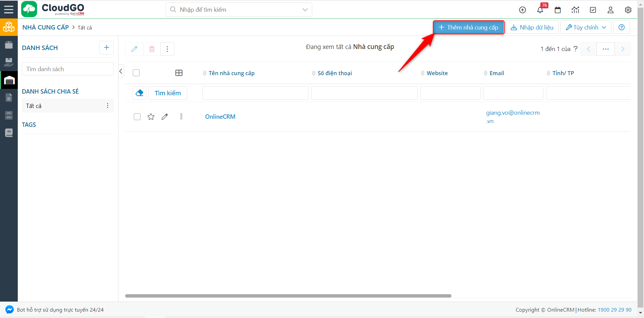Screen dimensions: 644x318
Task: Collapse the left list panel
Action: click(121, 71)
